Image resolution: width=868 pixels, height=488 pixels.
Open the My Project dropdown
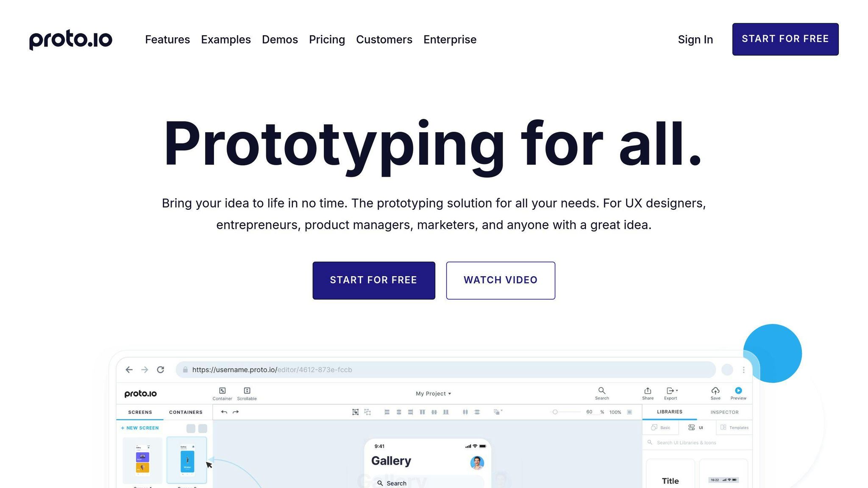433,393
